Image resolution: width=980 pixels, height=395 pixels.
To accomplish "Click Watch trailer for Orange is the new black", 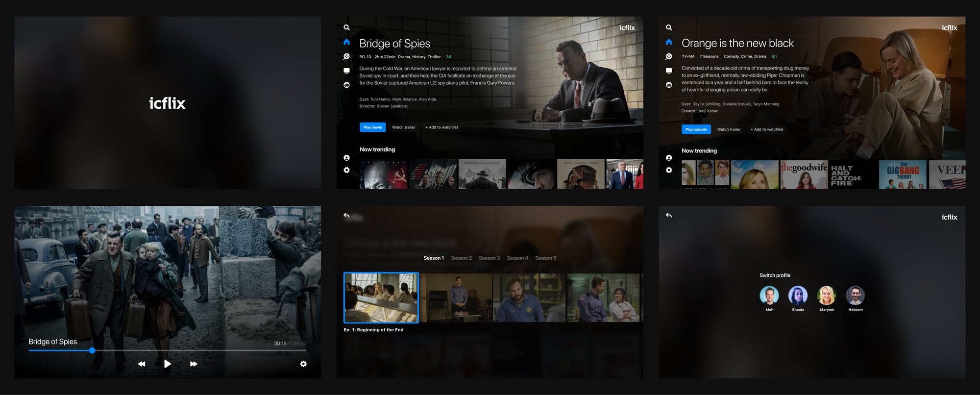I will [x=729, y=129].
